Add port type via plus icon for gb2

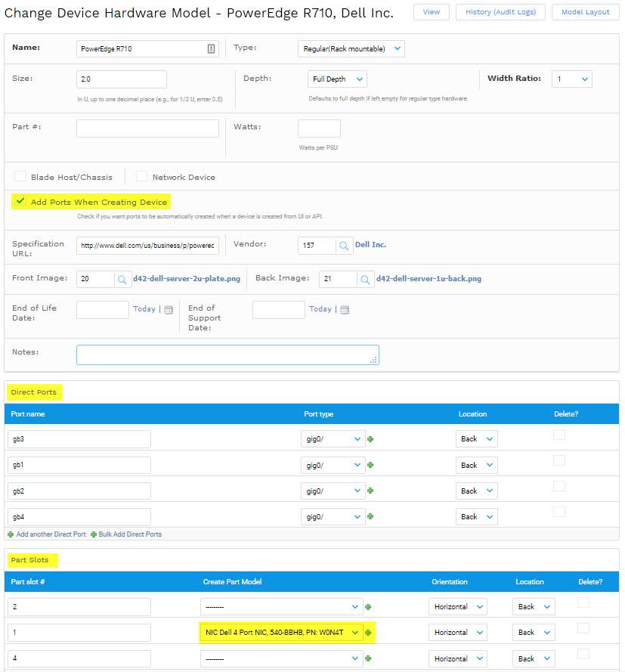[370, 491]
